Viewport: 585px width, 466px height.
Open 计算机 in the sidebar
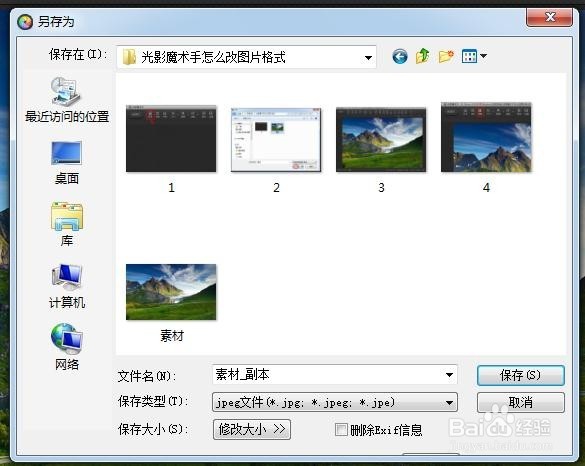click(x=67, y=286)
